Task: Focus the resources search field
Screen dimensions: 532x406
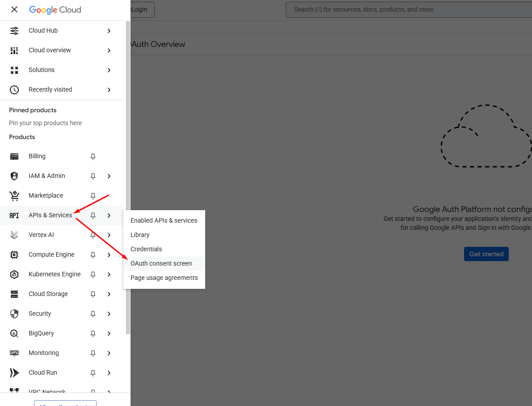Action: [409, 9]
